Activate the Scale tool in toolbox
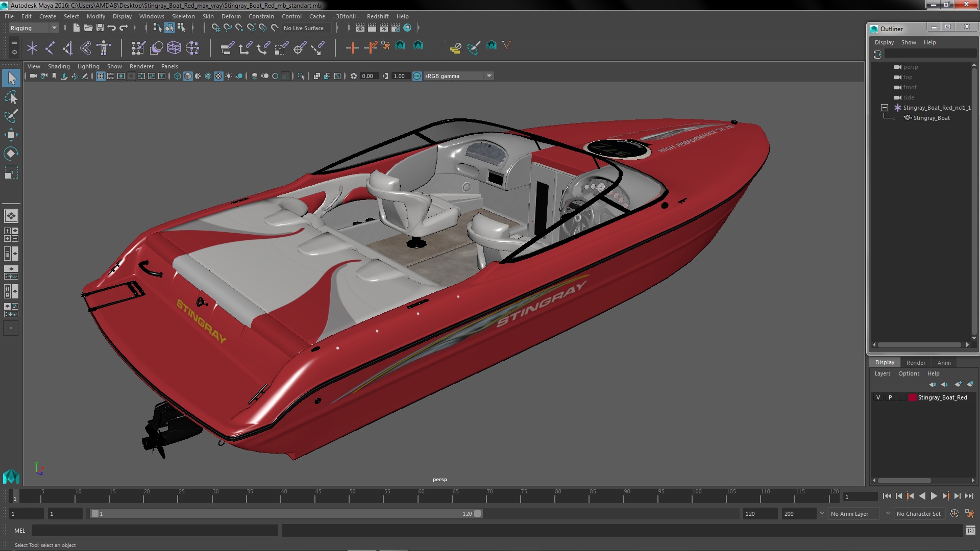Viewport: 980px width, 551px height. [x=11, y=172]
